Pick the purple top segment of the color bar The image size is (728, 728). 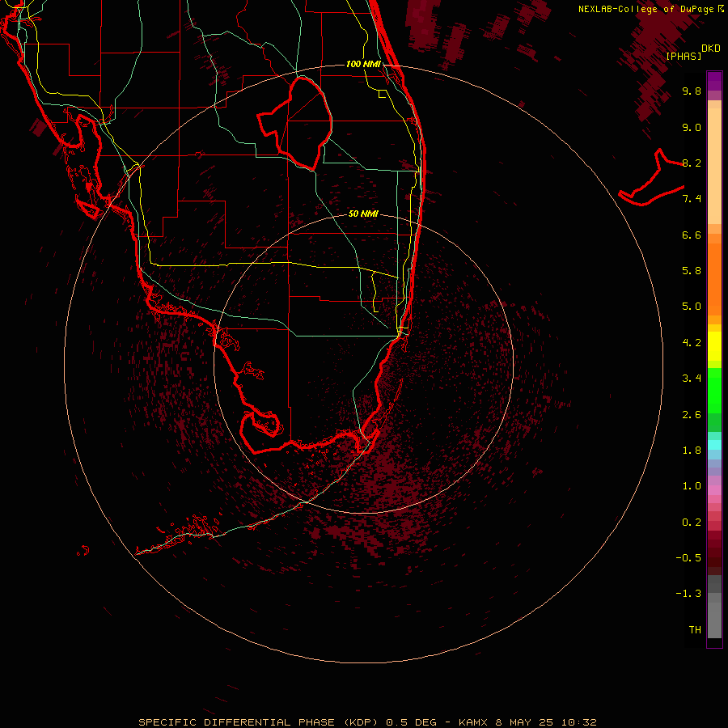(x=714, y=81)
